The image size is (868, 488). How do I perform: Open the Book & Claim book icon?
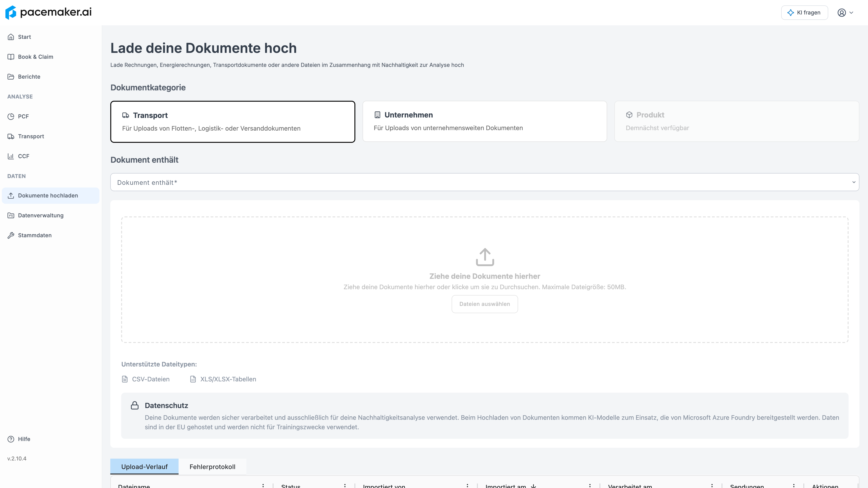pos(11,57)
